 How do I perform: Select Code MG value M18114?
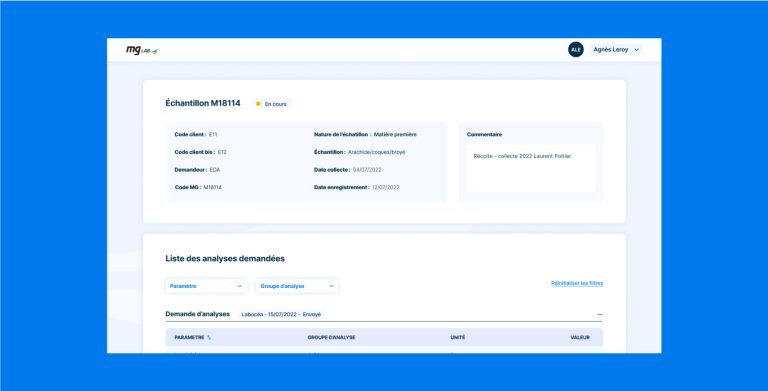pyautogui.click(x=213, y=187)
